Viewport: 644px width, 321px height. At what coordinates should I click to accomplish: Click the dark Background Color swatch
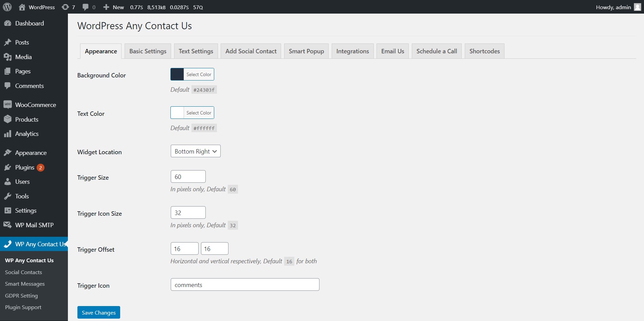[x=177, y=74]
